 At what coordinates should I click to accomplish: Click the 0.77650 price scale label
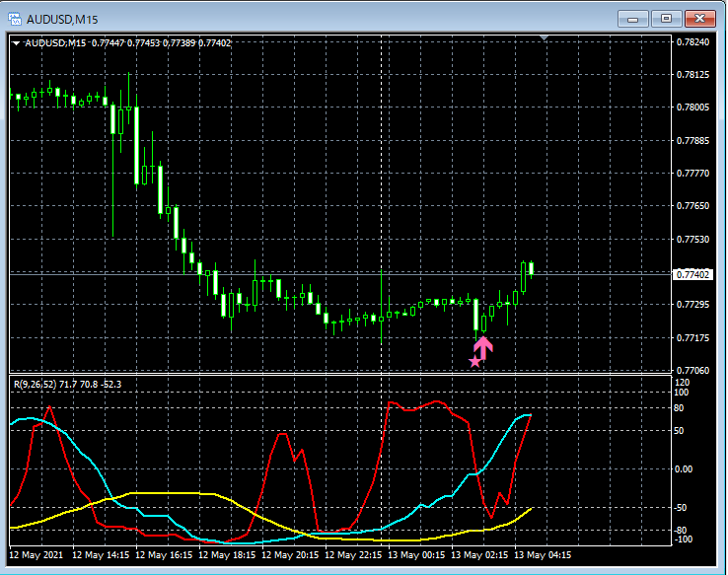692,205
